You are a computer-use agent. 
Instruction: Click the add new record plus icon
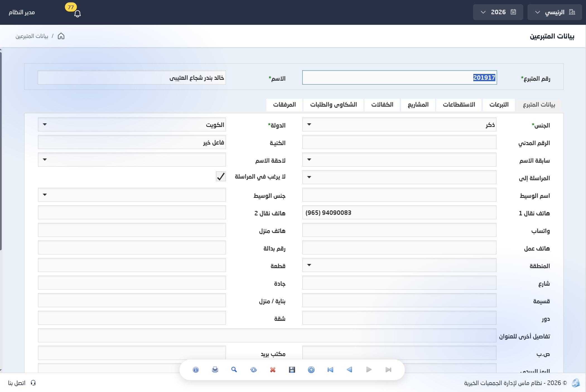coord(311,370)
